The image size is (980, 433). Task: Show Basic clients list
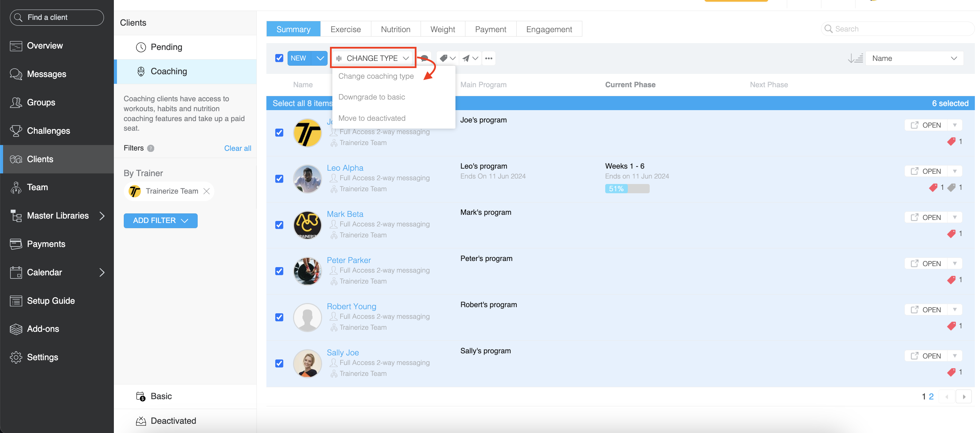pyautogui.click(x=185, y=396)
